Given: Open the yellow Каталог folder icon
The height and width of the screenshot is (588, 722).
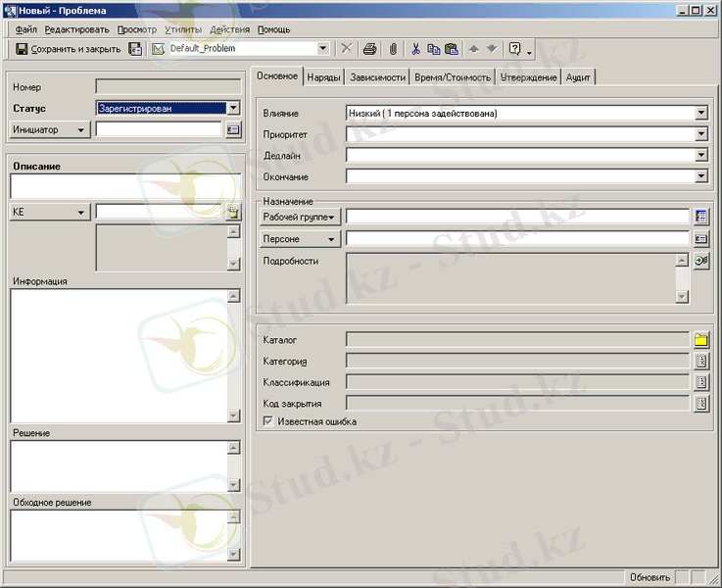Looking at the screenshot, I should point(701,340).
